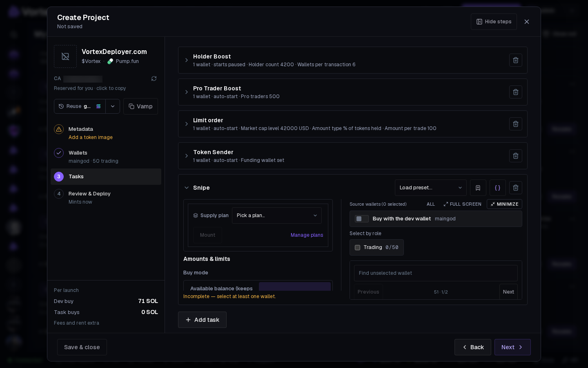Screen dimensions: 588x368
Task: Collapse the Snipe task section
Action: pos(187,188)
